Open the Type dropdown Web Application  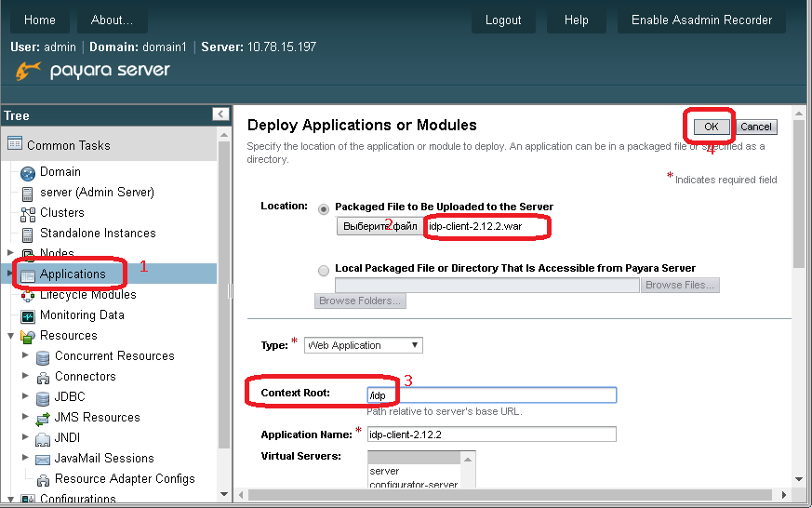coord(363,345)
